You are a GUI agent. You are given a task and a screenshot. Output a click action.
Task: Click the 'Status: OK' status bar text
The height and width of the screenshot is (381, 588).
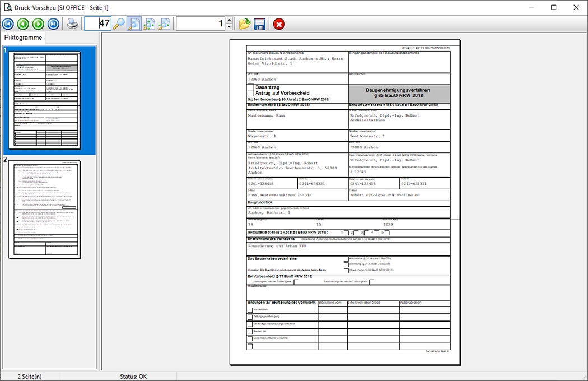pyautogui.click(x=133, y=376)
